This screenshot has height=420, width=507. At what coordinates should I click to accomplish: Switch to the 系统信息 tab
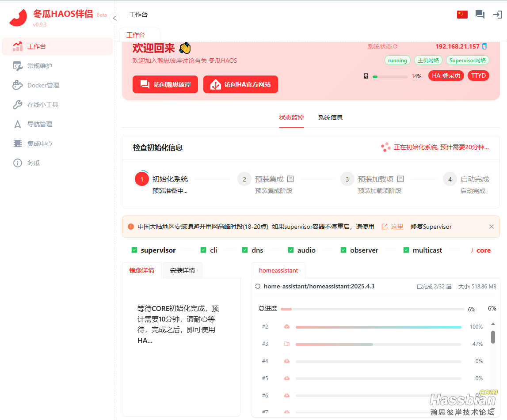(331, 117)
